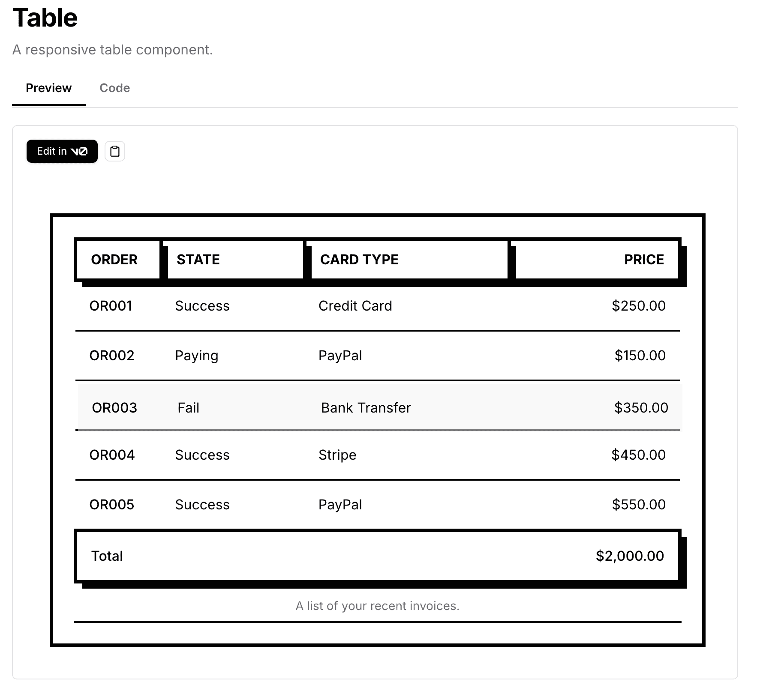This screenshot has width=763, height=700.
Task: Click the $2,000.00 total amount
Action: click(630, 556)
